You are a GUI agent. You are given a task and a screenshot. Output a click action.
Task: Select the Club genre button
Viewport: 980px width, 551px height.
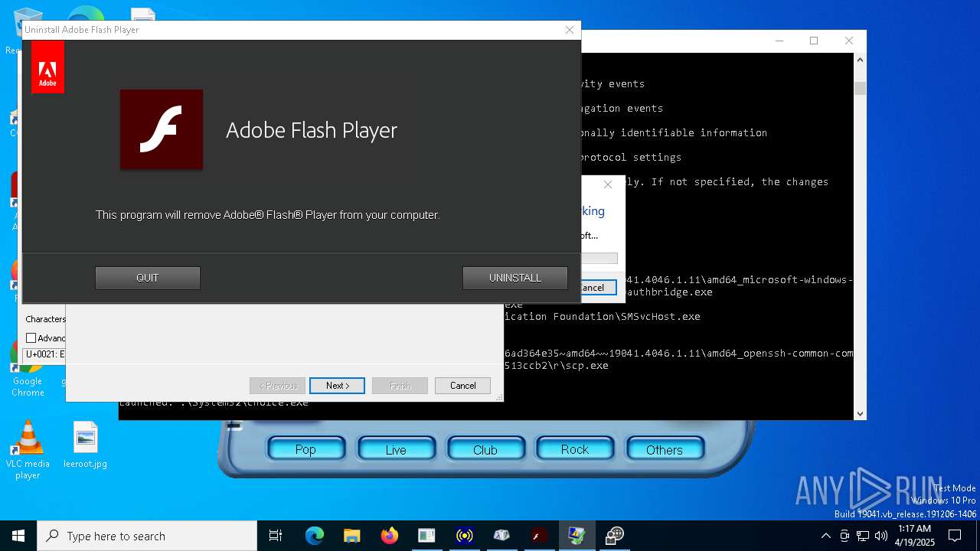(485, 450)
